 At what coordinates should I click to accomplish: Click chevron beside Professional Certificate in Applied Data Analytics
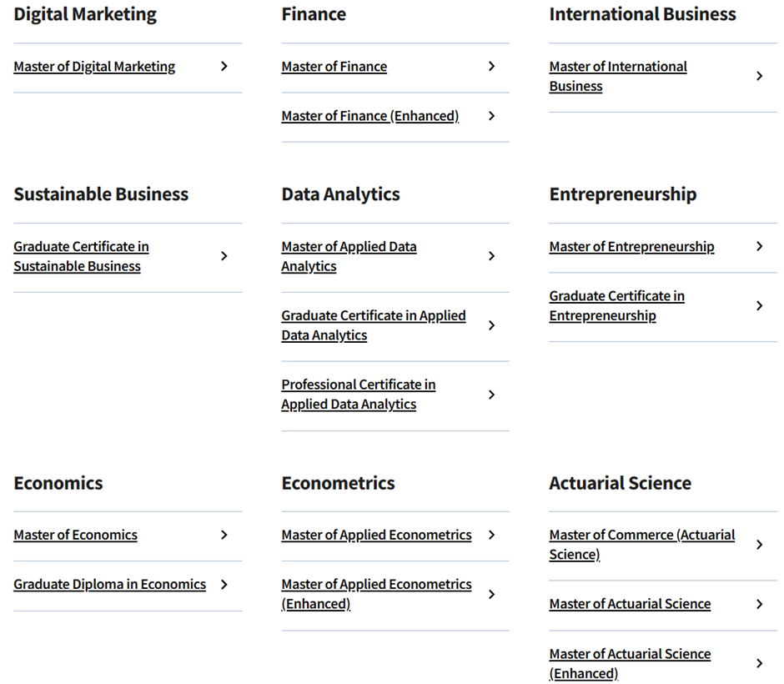coord(491,395)
